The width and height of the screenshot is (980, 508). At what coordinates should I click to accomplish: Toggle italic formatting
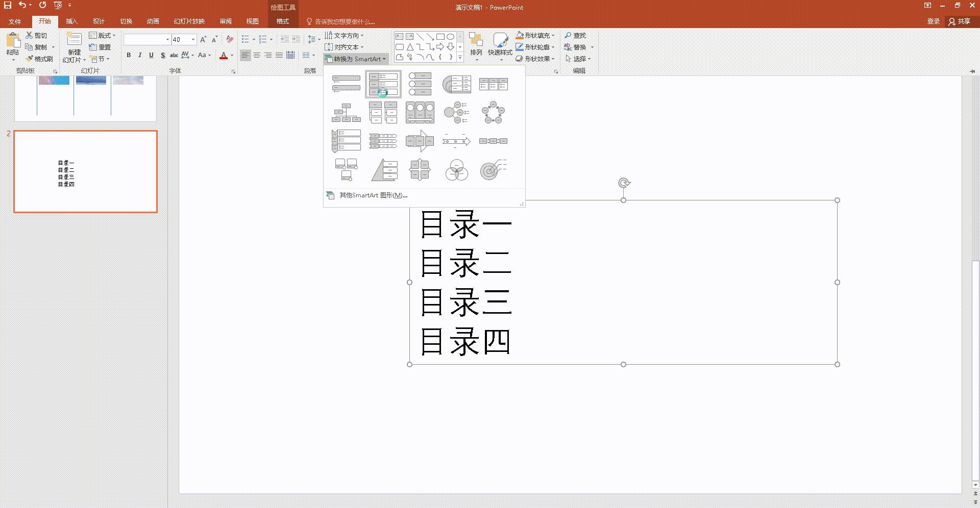pyautogui.click(x=140, y=55)
